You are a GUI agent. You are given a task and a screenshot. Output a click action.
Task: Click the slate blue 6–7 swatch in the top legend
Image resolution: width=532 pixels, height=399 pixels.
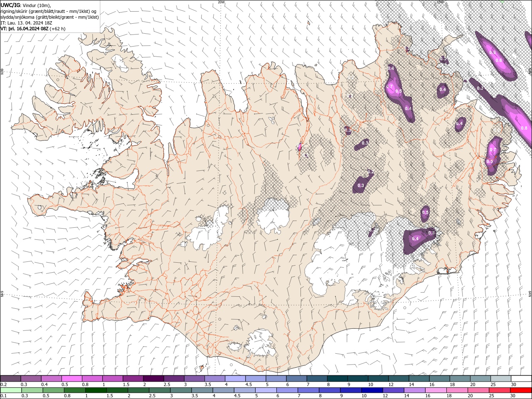point(296,379)
